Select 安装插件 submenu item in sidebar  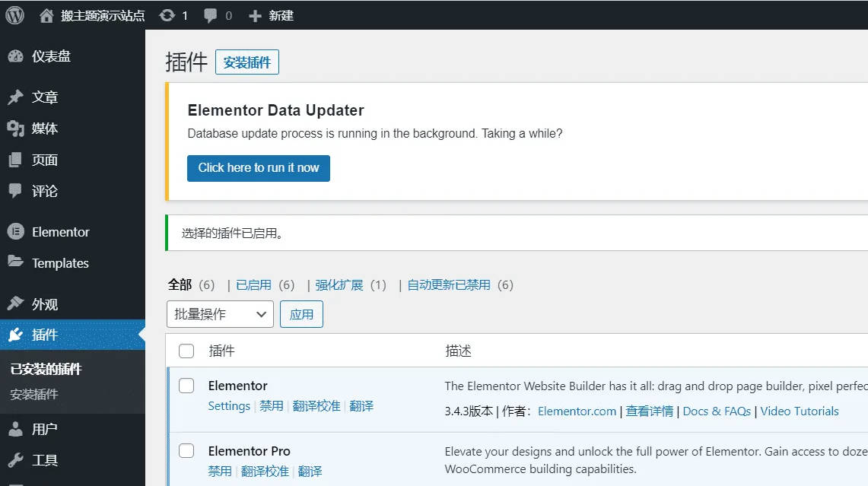[x=34, y=394]
